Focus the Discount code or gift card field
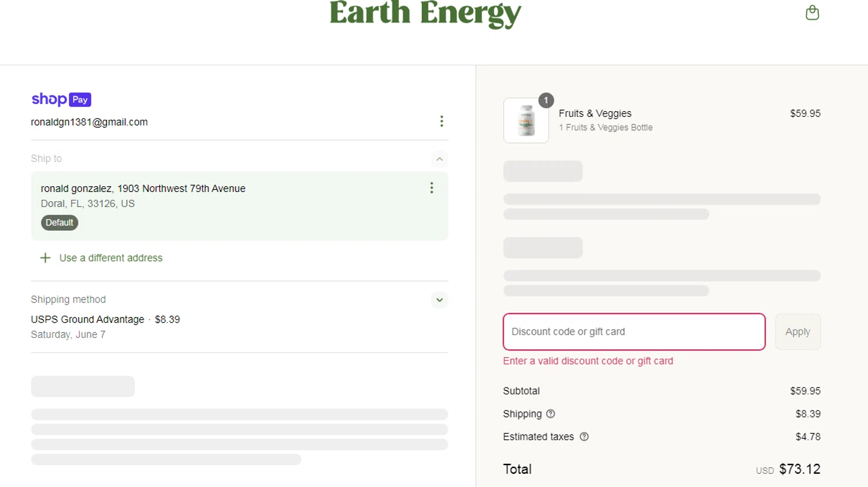Image resolution: width=868 pixels, height=487 pixels. pyautogui.click(x=634, y=332)
